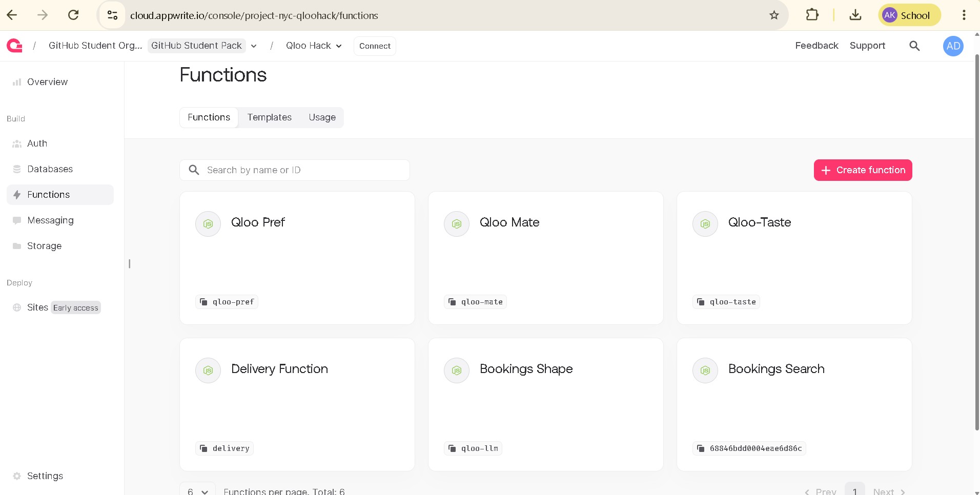
Task: Click the Node.js icon on Bookings Shape card
Action: pyautogui.click(x=457, y=370)
